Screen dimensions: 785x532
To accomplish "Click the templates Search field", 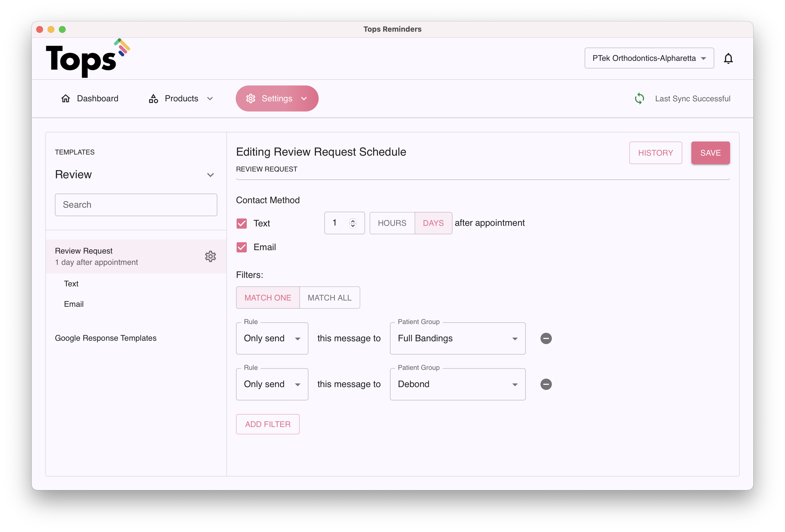I will click(136, 205).
